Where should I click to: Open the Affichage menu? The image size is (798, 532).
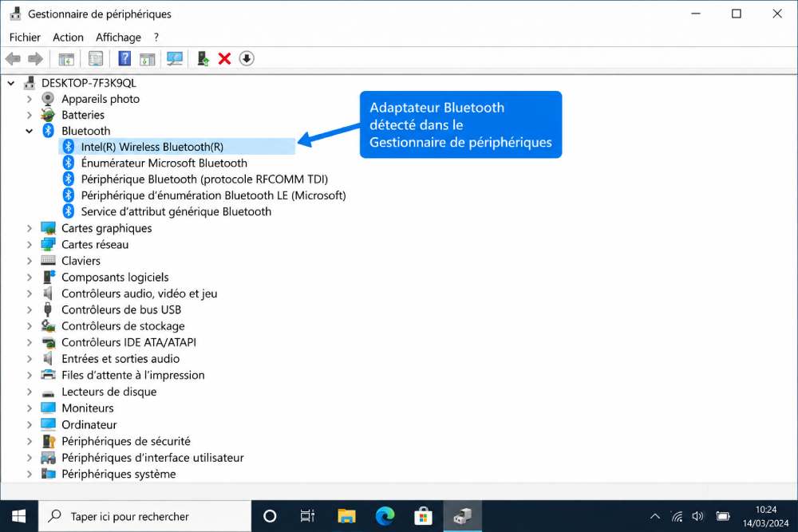click(119, 37)
